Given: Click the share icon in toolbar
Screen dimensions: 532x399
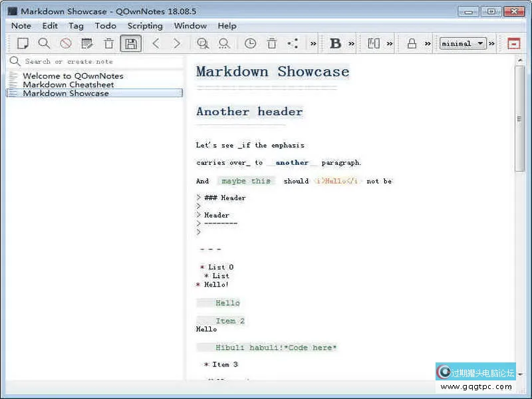Looking at the screenshot, I should [x=293, y=44].
